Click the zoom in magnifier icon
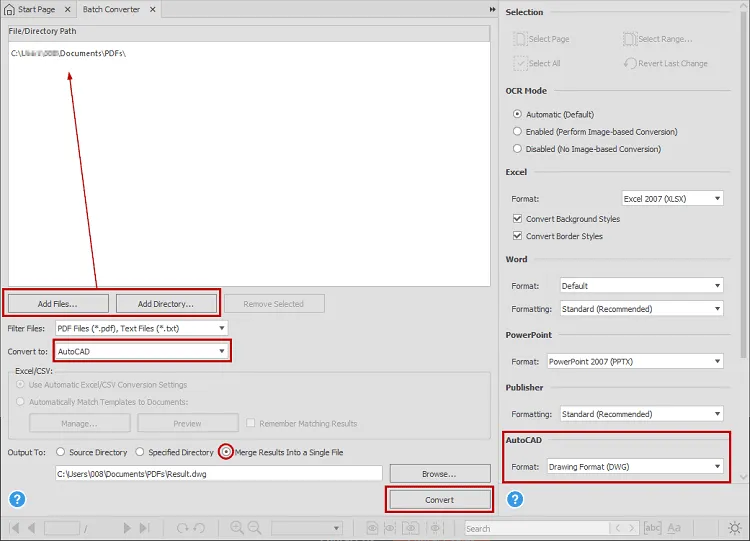This screenshot has height=541, width=750. (237, 528)
